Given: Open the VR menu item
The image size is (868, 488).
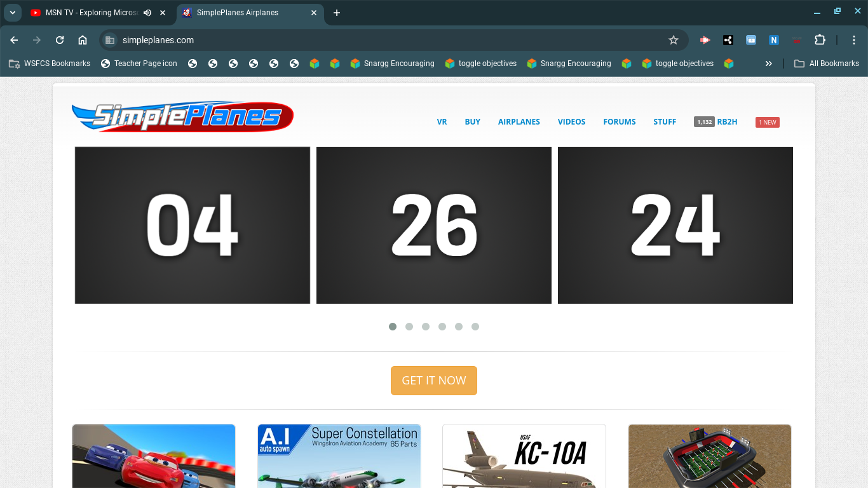Looking at the screenshot, I should point(442,122).
